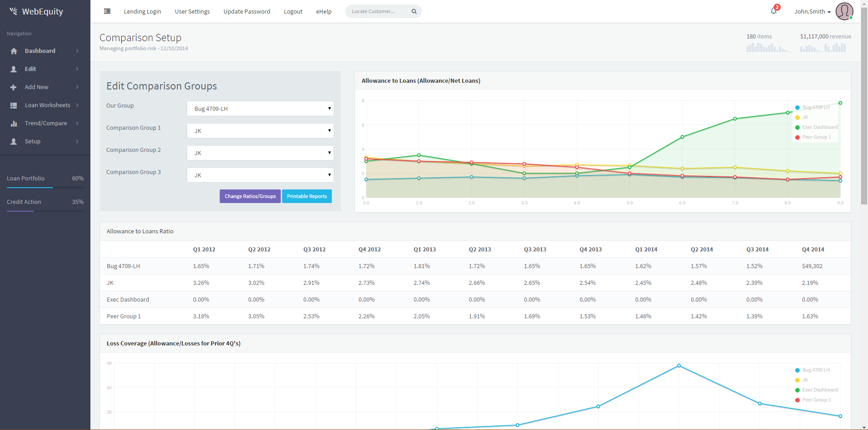The width and height of the screenshot is (868, 430).
Task: Toggle Bug 4709 LH series in Allowance chart legend
Action: [x=816, y=108]
